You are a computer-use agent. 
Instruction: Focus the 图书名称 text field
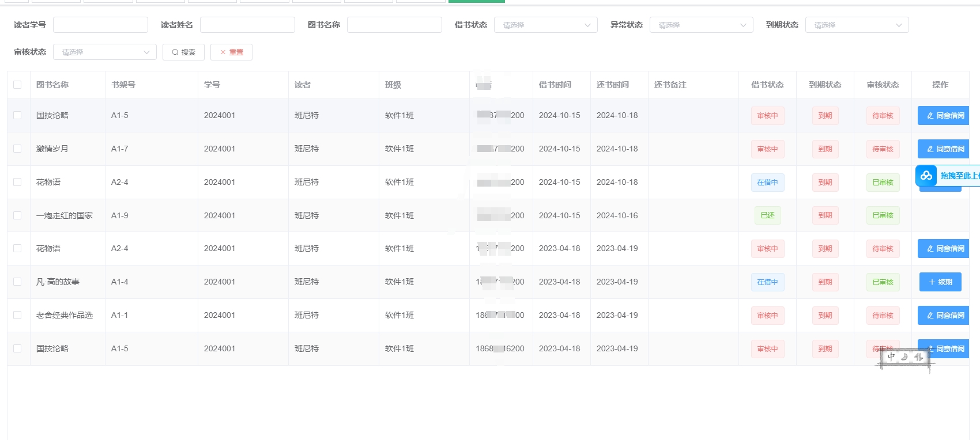click(394, 25)
